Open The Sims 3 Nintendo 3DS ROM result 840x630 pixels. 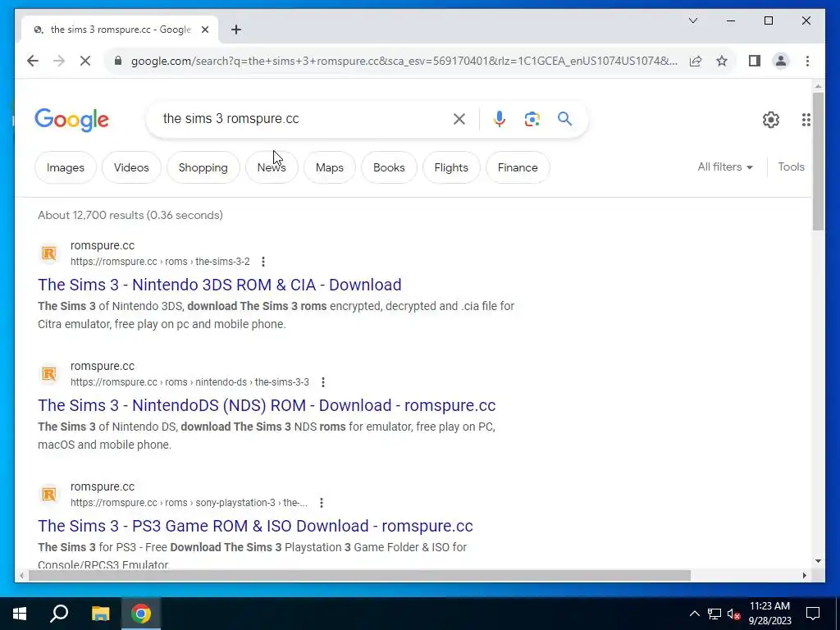[220, 285]
